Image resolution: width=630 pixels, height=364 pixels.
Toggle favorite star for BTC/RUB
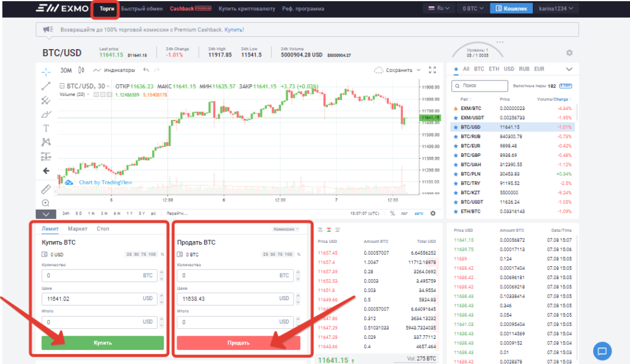coord(456,136)
